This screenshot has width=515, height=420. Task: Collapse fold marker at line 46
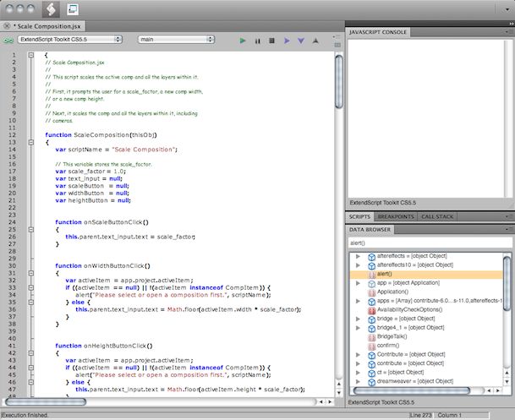(x=31, y=382)
